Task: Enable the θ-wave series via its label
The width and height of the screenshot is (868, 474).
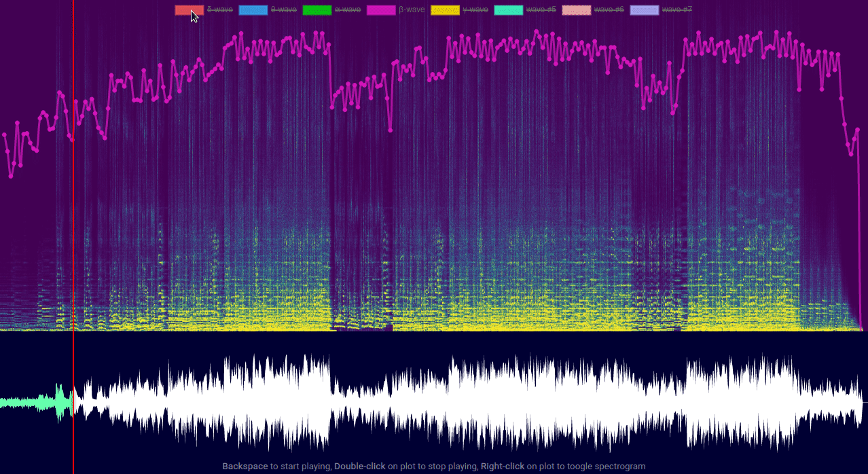Action: click(283, 10)
